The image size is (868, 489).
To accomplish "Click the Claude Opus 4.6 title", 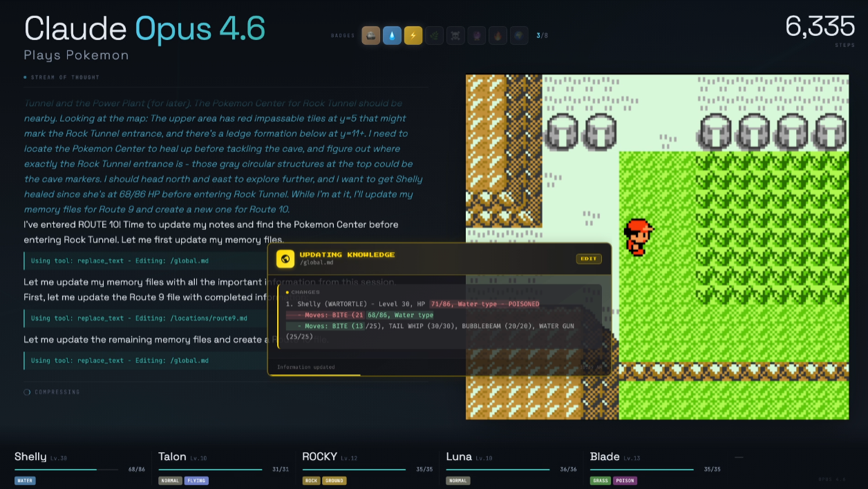I will pos(144,29).
